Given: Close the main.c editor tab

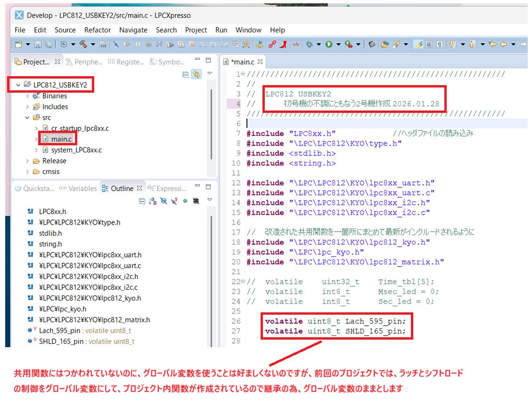Looking at the screenshot, I should click(260, 62).
